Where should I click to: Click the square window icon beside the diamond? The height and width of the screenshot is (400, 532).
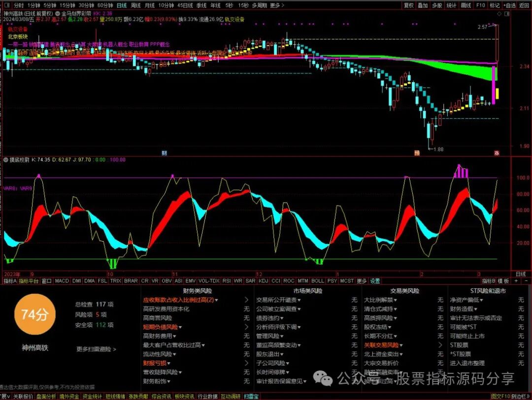point(507,14)
